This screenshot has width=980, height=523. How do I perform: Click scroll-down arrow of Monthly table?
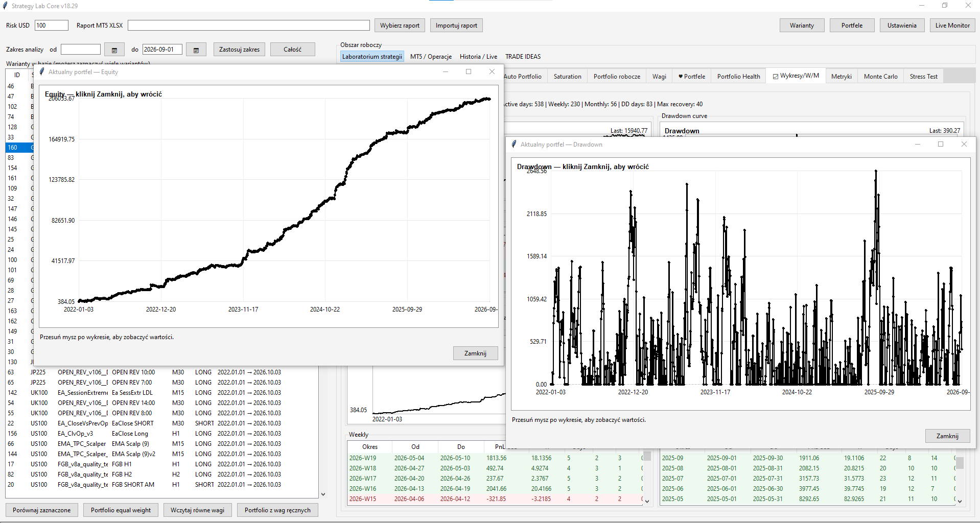(960, 501)
